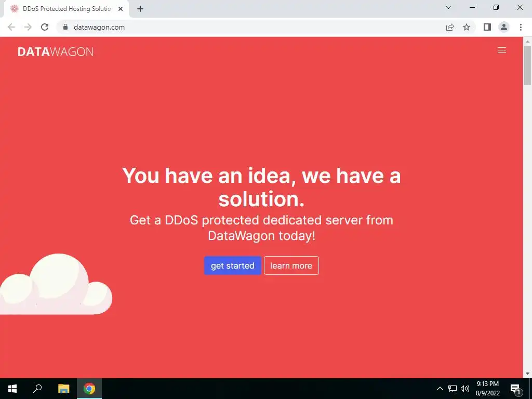Open the hamburger navigation menu
Screen dimensions: 532x399
click(501, 50)
